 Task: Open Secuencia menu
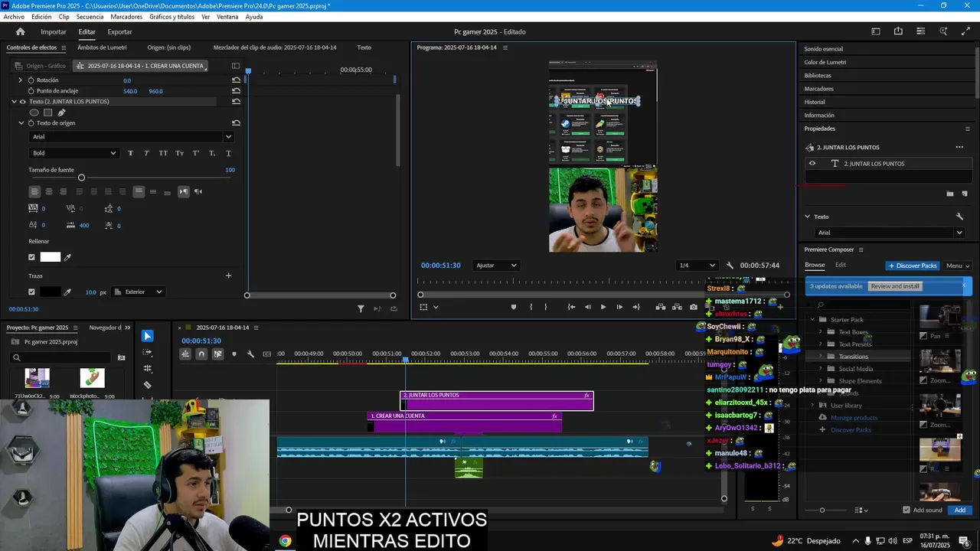tap(90, 16)
